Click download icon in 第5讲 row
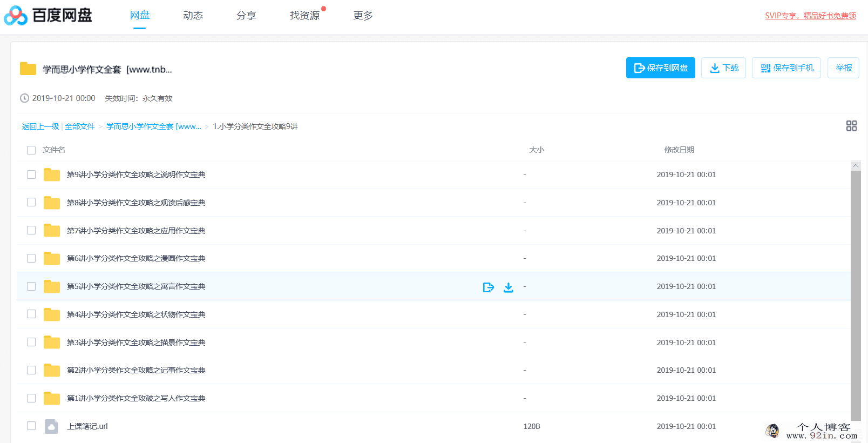This screenshot has width=868, height=443. pyautogui.click(x=508, y=287)
